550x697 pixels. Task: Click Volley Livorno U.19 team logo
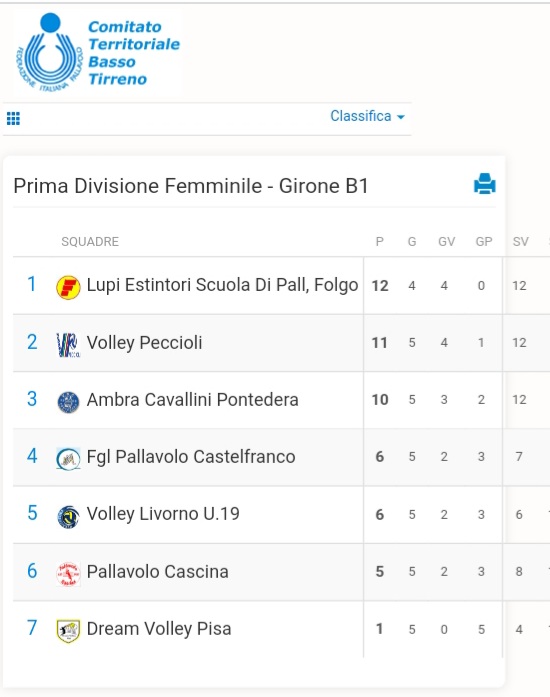[68, 517]
